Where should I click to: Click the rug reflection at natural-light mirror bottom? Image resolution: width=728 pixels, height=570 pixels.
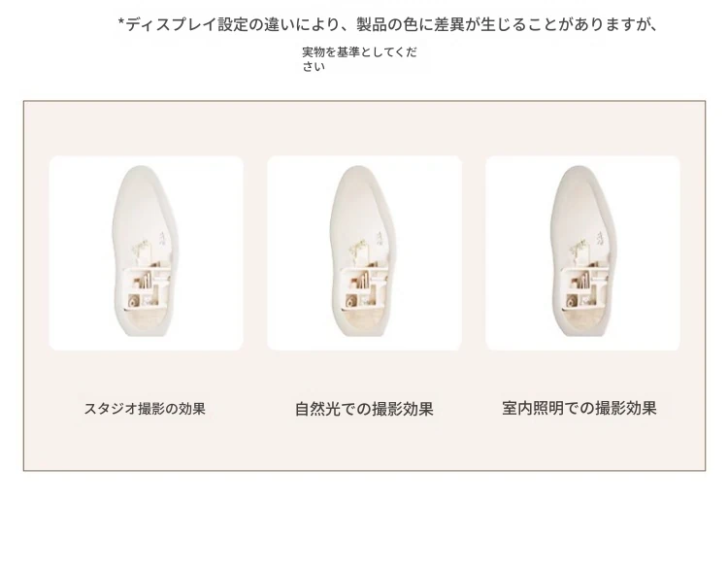click(x=362, y=320)
